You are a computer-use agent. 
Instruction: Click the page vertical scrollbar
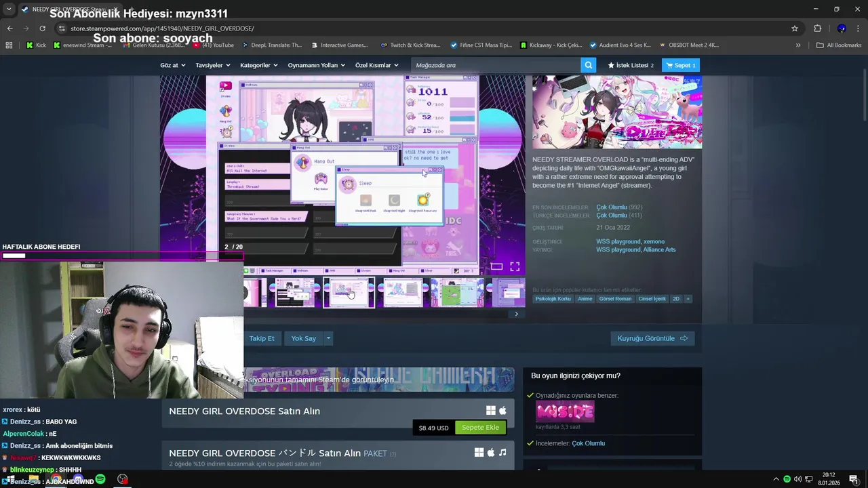point(865,95)
